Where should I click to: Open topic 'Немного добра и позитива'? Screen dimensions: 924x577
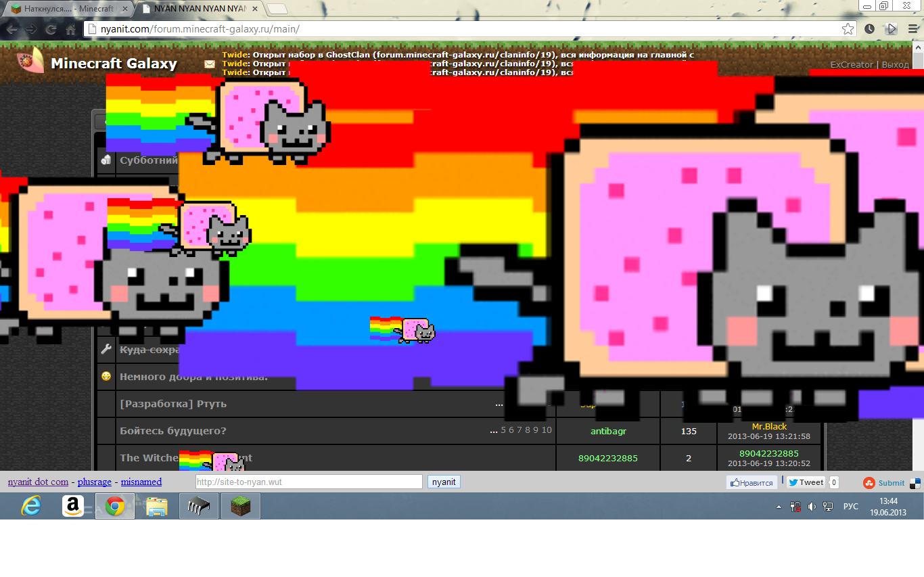[x=193, y=377]
